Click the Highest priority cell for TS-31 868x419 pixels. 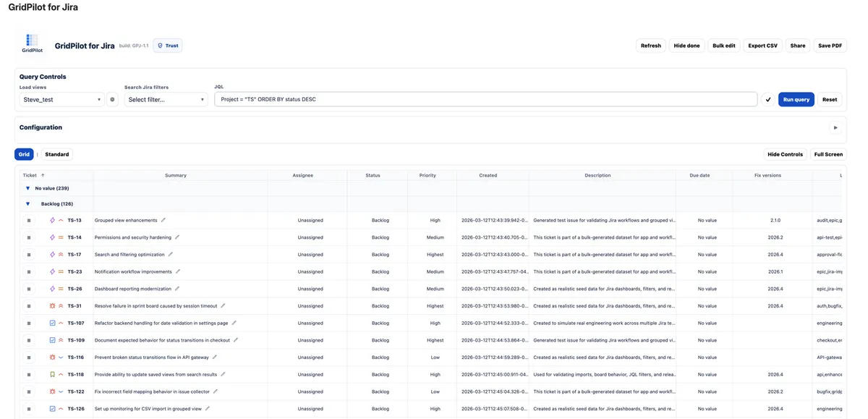pos(435,306)
